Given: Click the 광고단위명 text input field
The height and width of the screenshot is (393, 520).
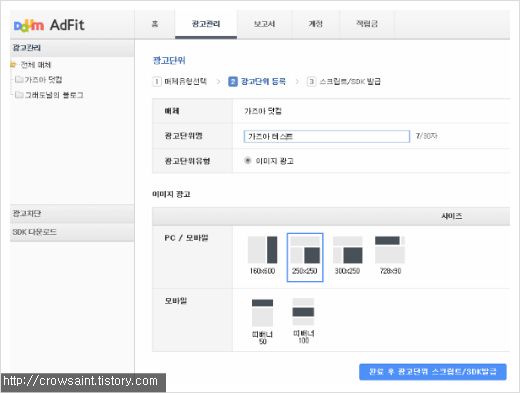Looking at the screenshot, I should [x=327, y=136].
